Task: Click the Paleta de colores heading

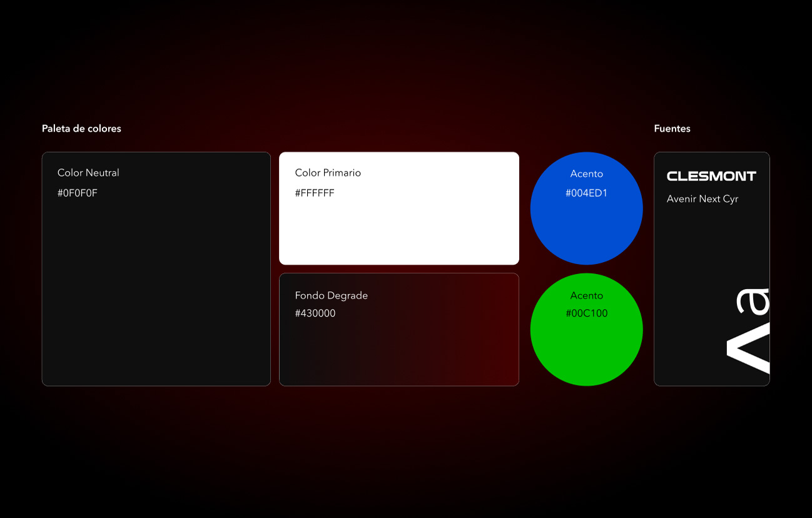Action: coord(81,129)
